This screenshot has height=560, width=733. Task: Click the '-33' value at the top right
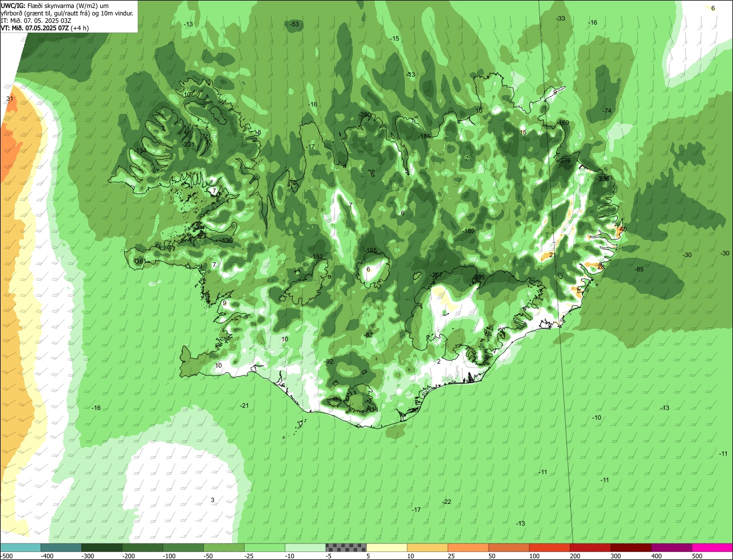(561, 18)
